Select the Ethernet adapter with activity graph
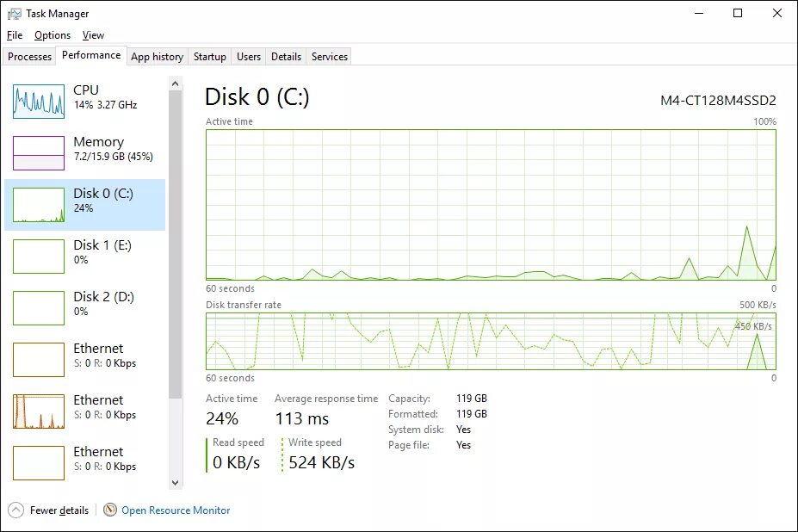Screen dimensions: 798x532 coord(39,411)
